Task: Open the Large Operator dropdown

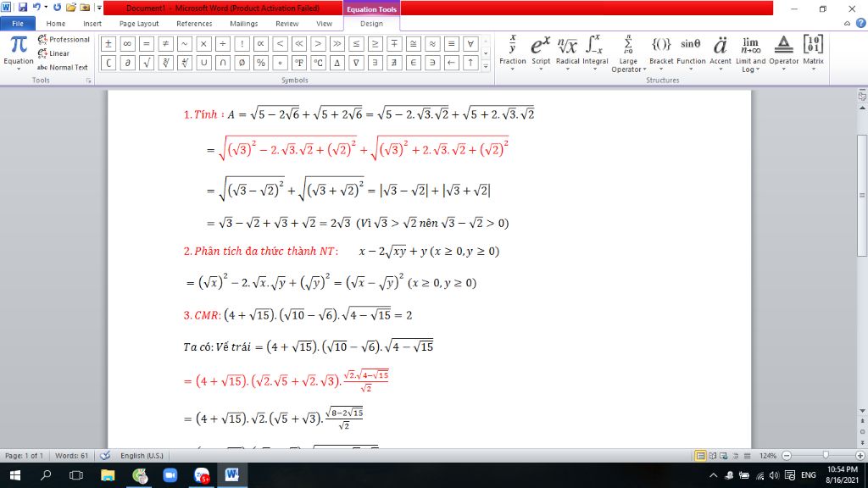Action: click(x=628, y=53)
